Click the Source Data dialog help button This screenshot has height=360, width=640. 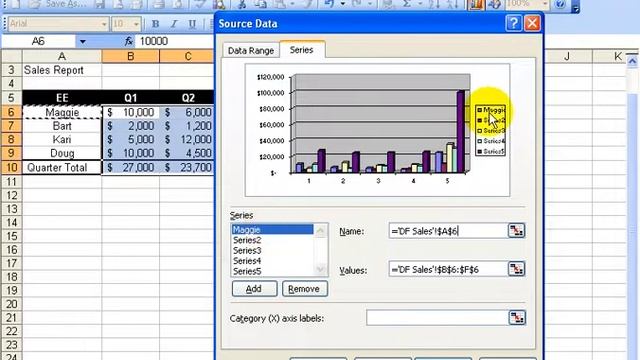[x=513, y=23]
